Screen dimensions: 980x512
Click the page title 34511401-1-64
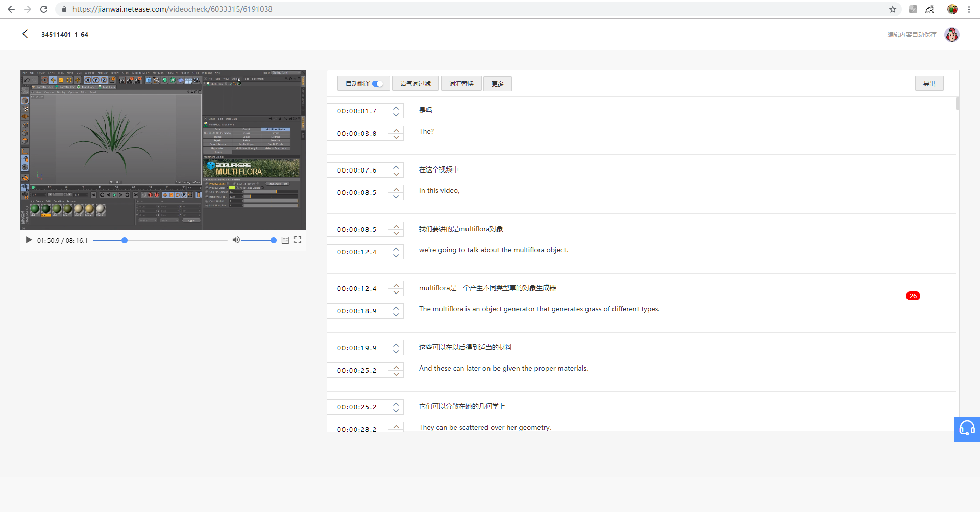coord(65,34)
